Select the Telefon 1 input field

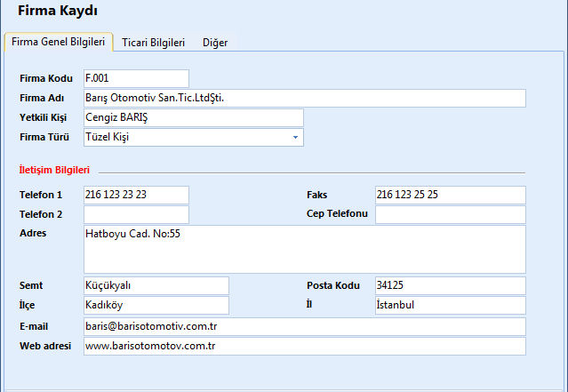(136, 195)
